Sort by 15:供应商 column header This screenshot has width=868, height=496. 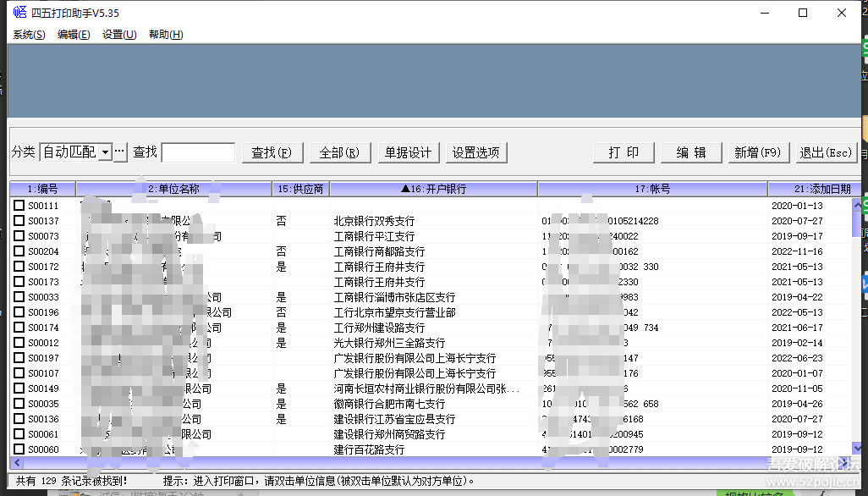300,189
